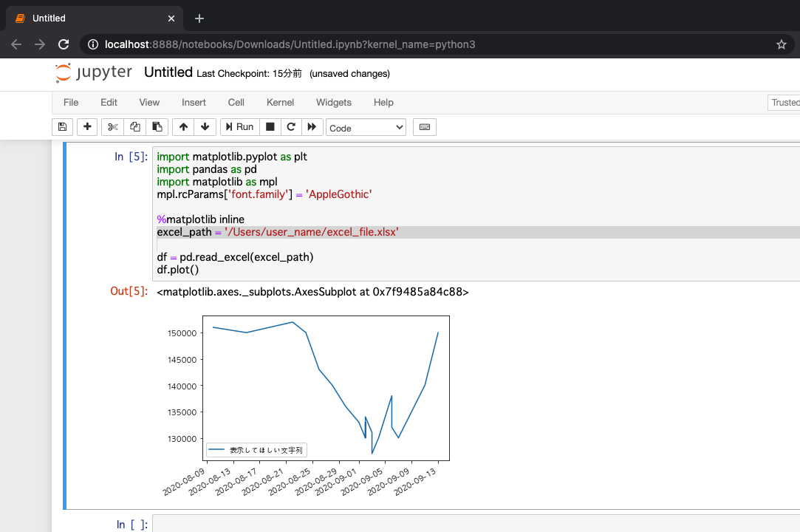Viewport: 800px width, 532px height.
Task: Restart and run all cells icon
Action: click(x=312, y=127)
